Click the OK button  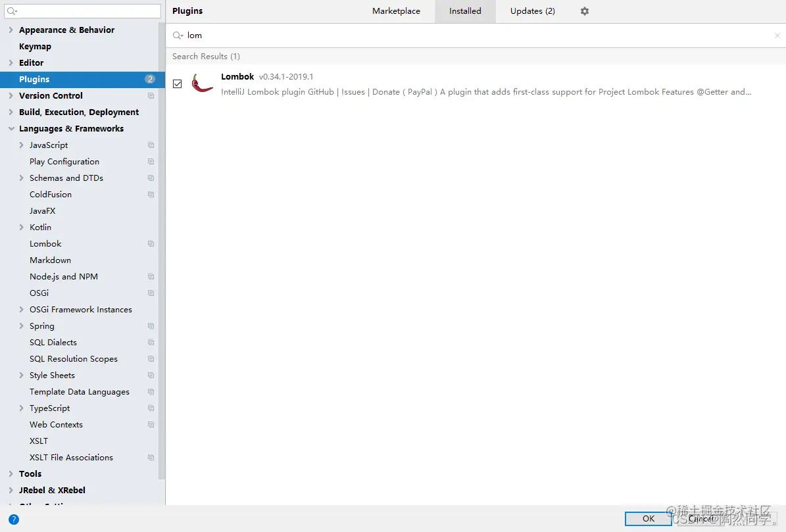coord(648,519)
